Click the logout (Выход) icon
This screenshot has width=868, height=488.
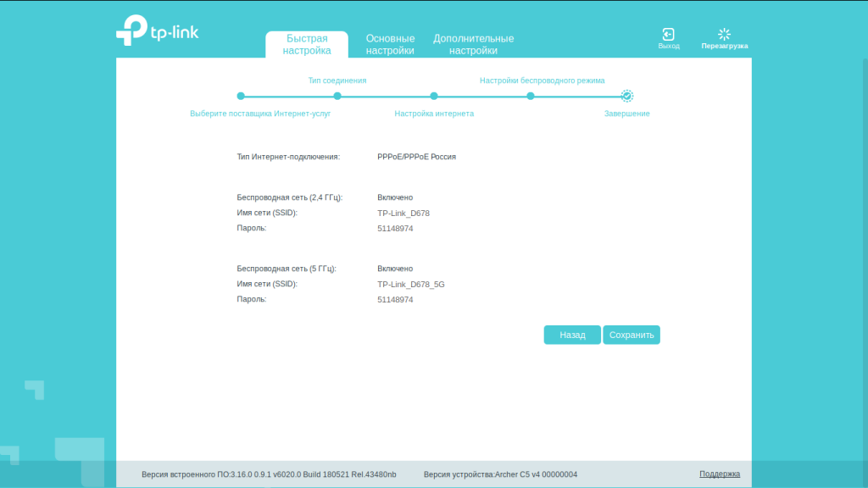[x=668, y=34]
